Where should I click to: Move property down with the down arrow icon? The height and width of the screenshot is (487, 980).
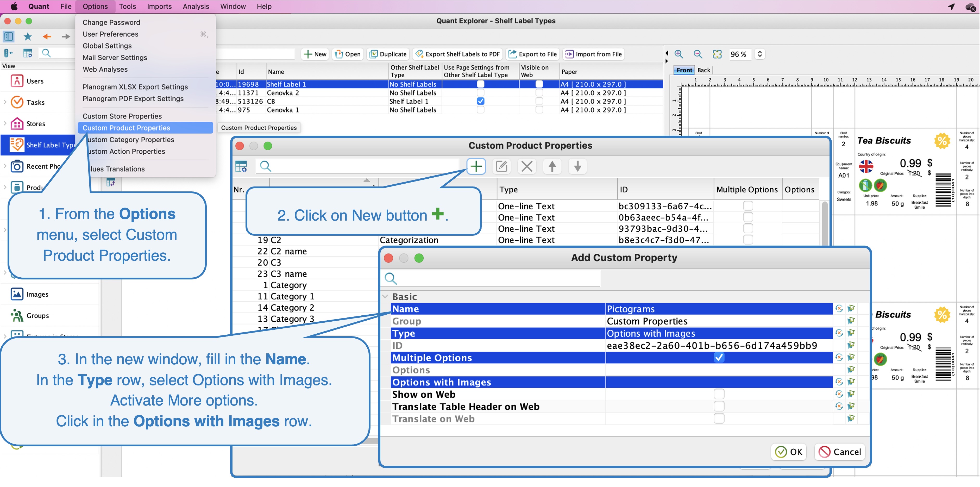[x=577, y=166]
